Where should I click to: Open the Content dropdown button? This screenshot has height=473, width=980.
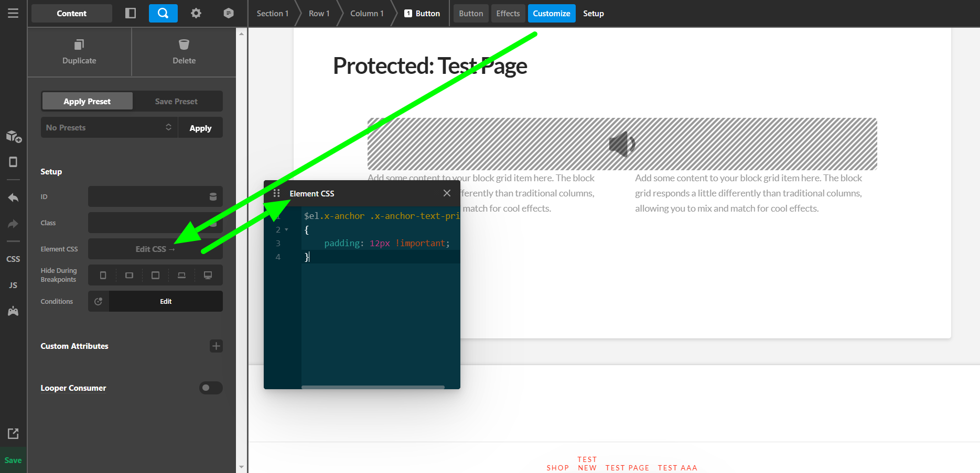click(x=72, y=13)
